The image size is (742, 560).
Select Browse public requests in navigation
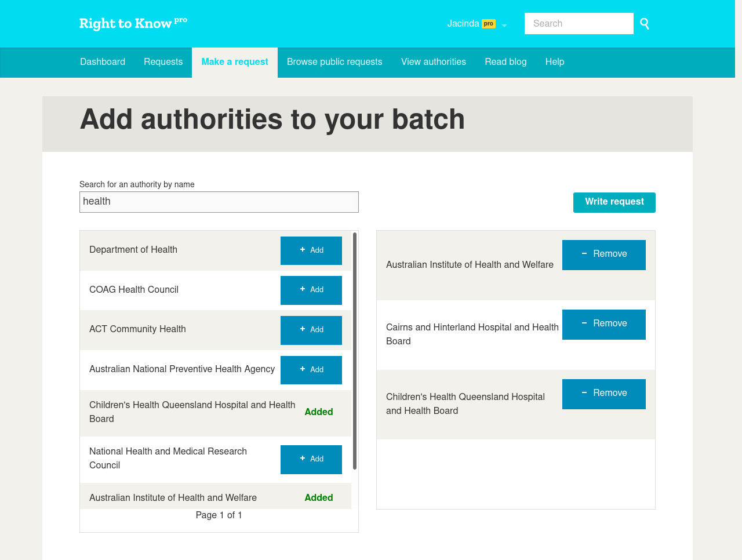(x=334, y=62)
